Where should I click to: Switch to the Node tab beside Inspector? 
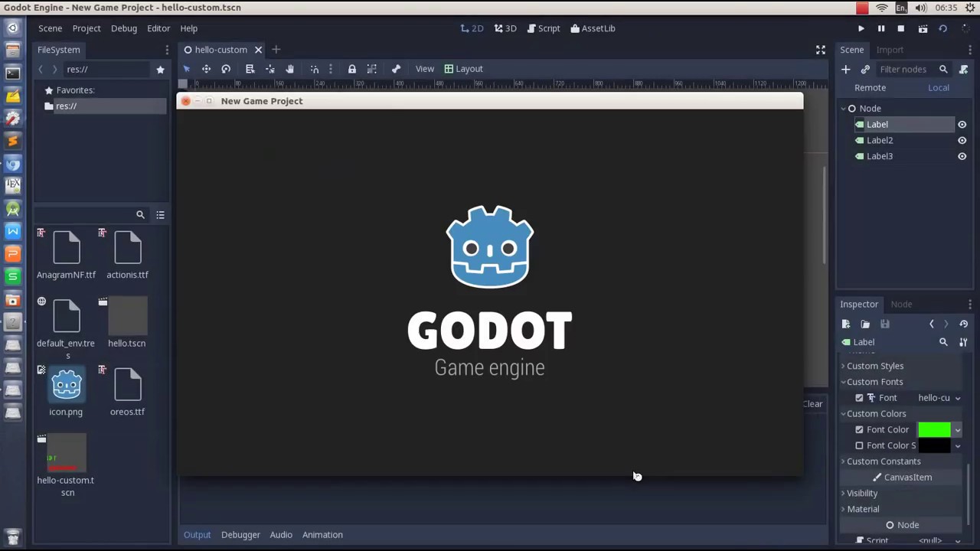coord(901,305)
